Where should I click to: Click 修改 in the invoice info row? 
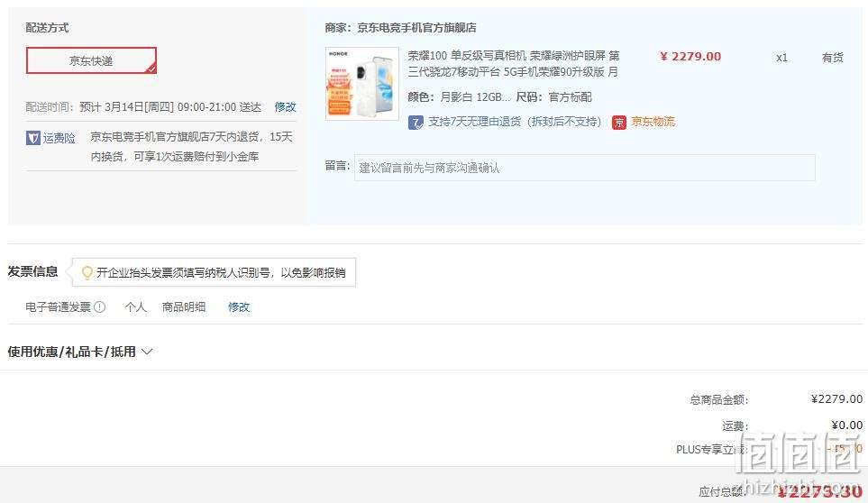[239, 306]
